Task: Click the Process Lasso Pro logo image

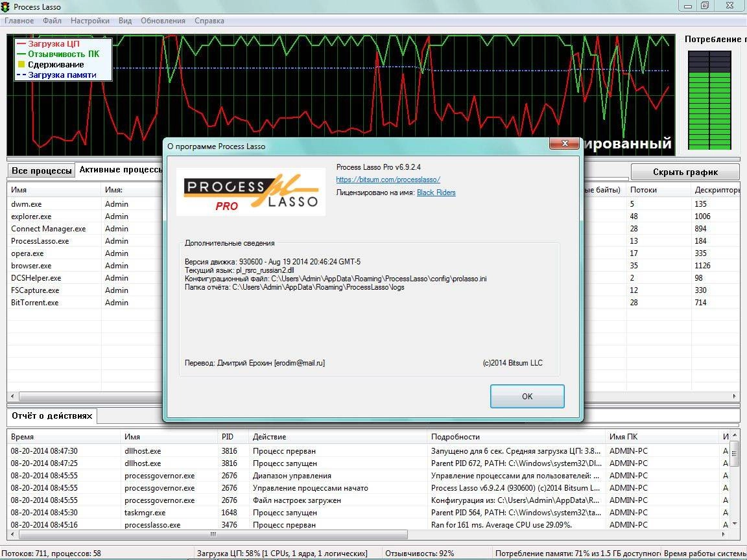Action: coord(250,191)
